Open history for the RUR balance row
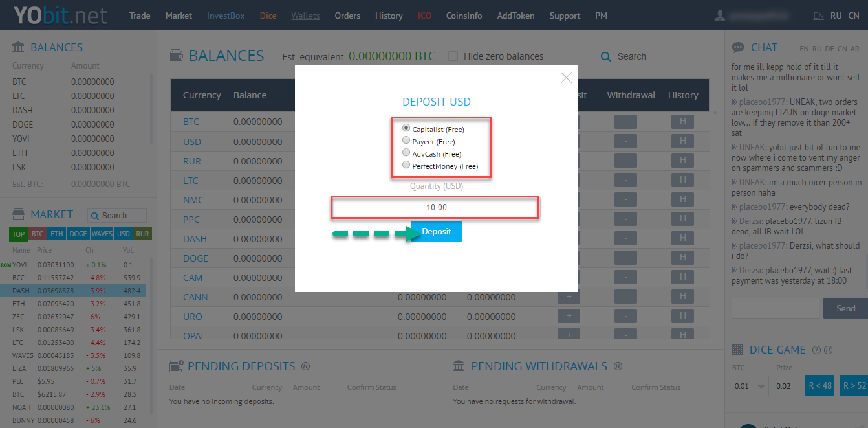The image size is (868, 428). [682, 161]
